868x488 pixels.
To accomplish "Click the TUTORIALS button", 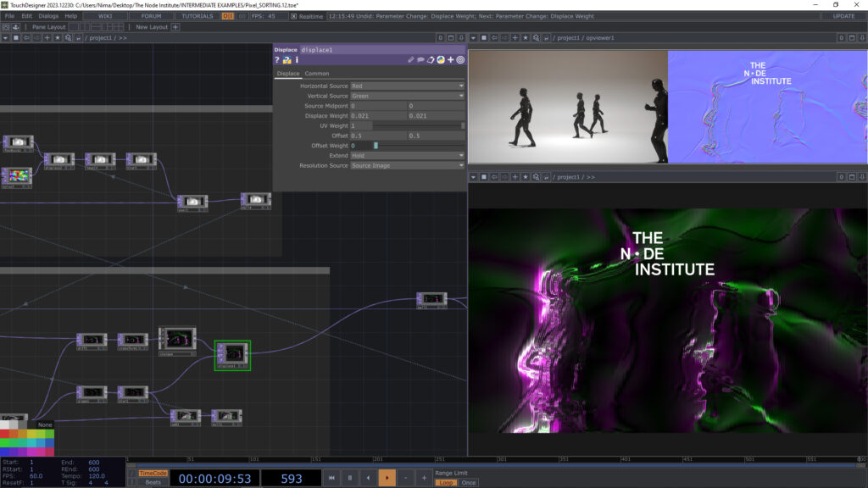I will (197, 16).
